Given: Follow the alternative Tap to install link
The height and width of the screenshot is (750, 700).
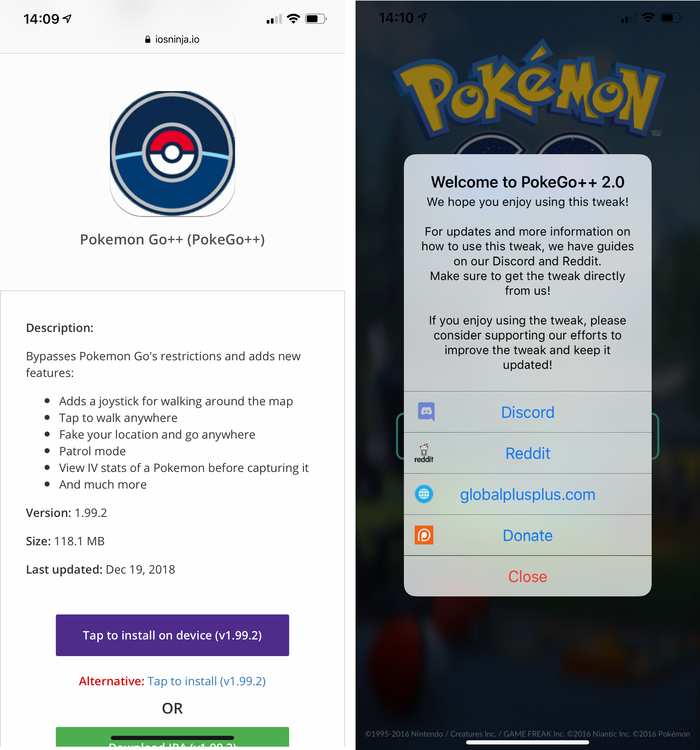Looking at the screenshot, I should coord(206,681).
